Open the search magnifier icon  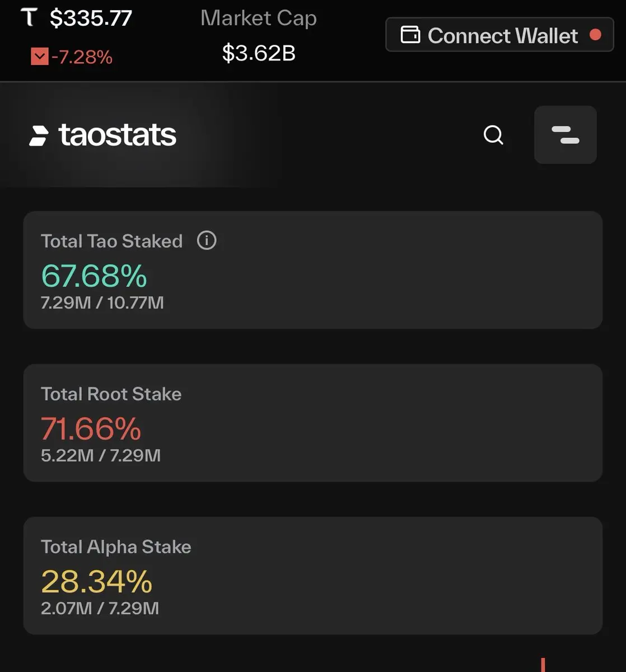(493, 135)
